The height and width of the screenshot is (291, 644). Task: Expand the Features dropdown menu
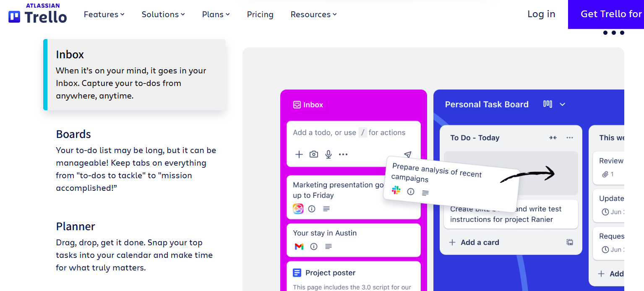point(104,14)
